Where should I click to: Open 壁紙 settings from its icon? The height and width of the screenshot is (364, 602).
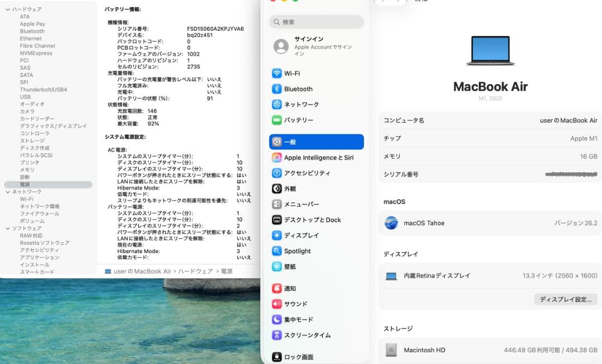coord(276,266)
